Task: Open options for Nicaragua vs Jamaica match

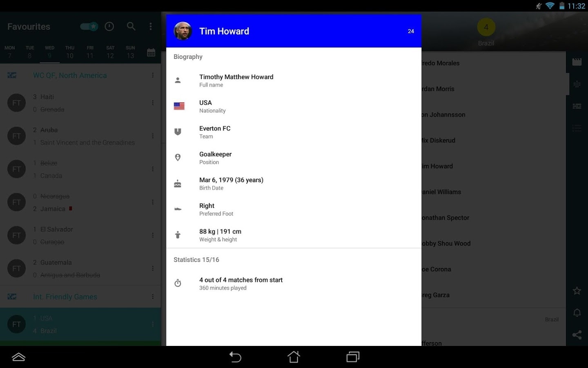Action: click(x=153, y=202)
